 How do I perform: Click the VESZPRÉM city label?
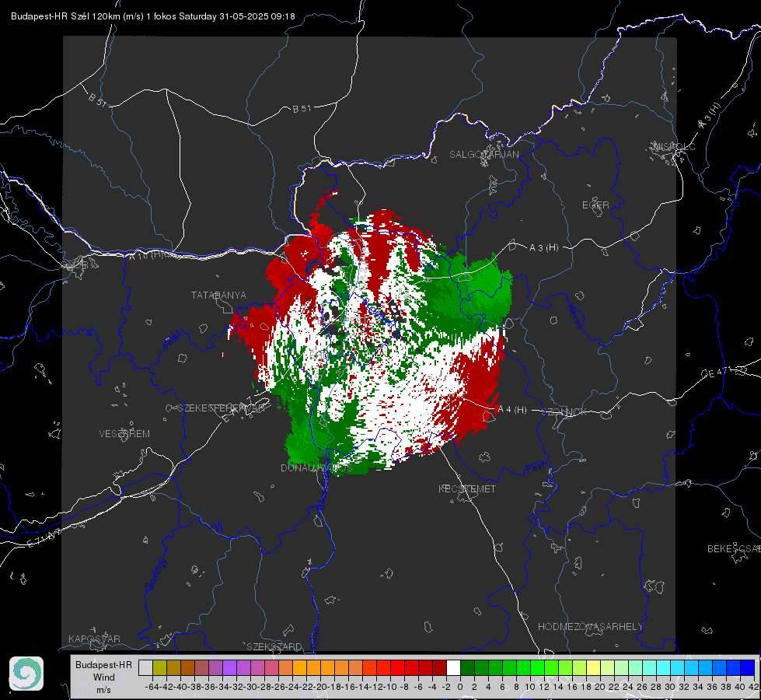coord(124,433)
